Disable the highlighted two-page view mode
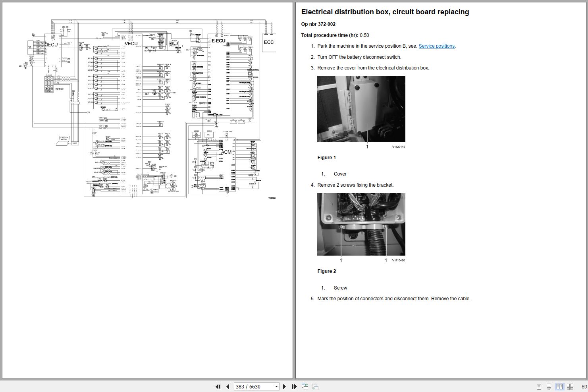The height and width of the screenshot is (392, 588). (560, 386)
